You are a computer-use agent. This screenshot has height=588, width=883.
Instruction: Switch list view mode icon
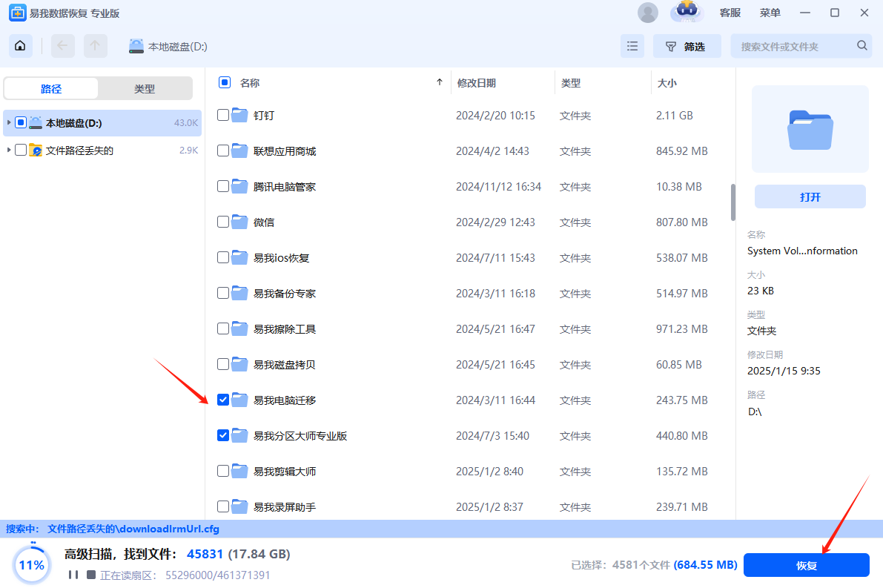point(632,46)
